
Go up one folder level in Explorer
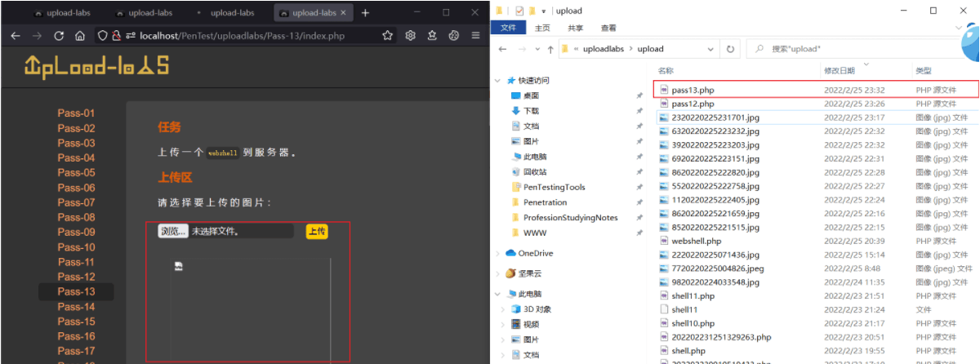pos(550,49)
